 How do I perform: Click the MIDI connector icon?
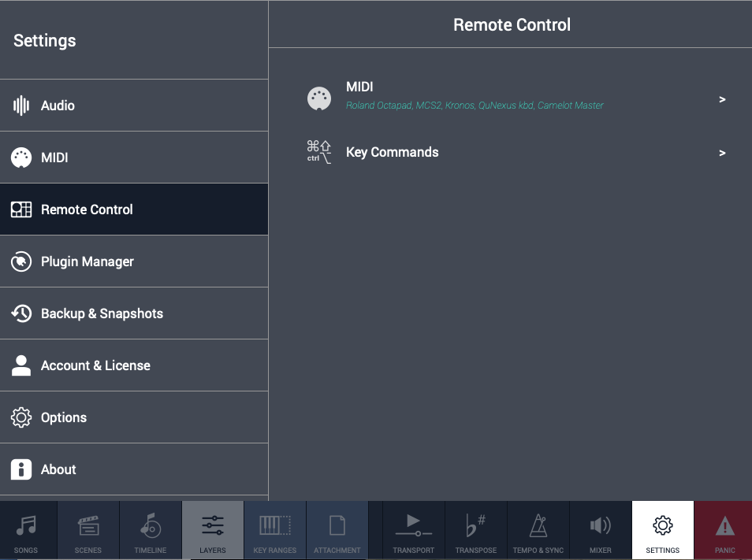pos(318,98)
